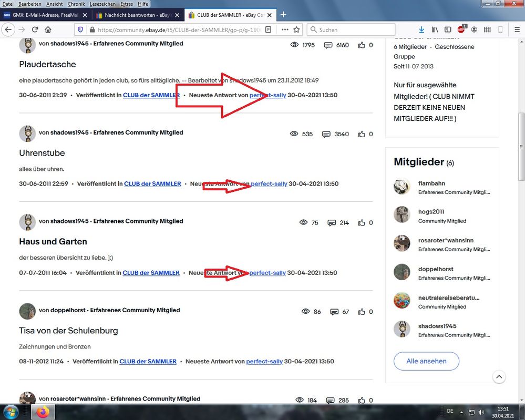The image size is (525, 420).
Task: Bookmark this page with the star icon
Action: pyautogui.click(x=296, y=30)
